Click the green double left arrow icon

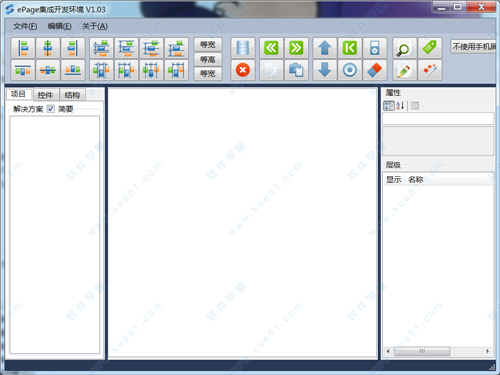pyautogui.click(x=271, y=48)
